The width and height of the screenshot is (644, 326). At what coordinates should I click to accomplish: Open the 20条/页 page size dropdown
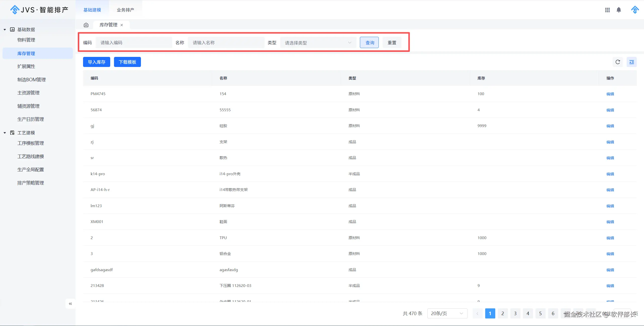447,313
